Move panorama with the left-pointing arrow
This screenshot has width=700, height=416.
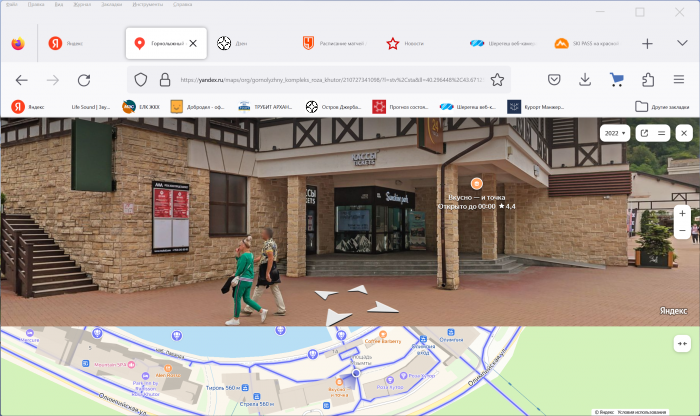[x=326, y=294]
